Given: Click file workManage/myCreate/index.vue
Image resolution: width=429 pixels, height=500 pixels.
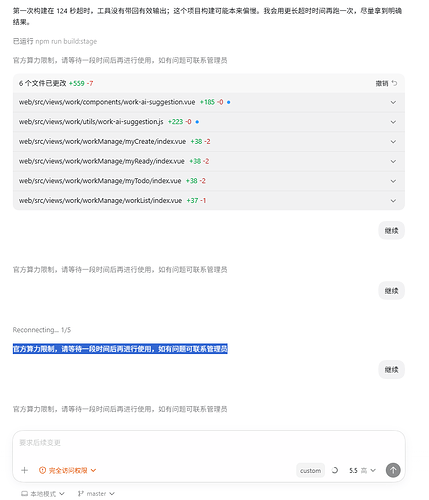Looking at the screenshot, I should tap(102, 141).
